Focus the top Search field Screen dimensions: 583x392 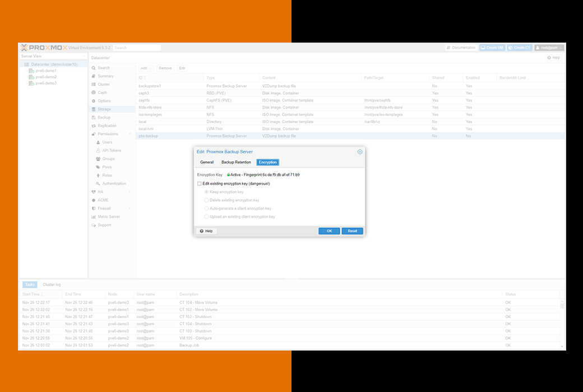click(137, 48)
